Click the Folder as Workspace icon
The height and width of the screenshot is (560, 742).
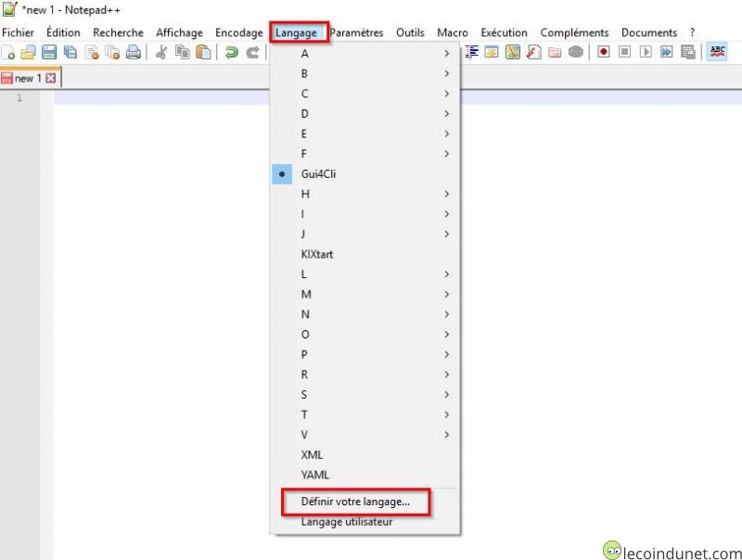click(x=555, y=52)
